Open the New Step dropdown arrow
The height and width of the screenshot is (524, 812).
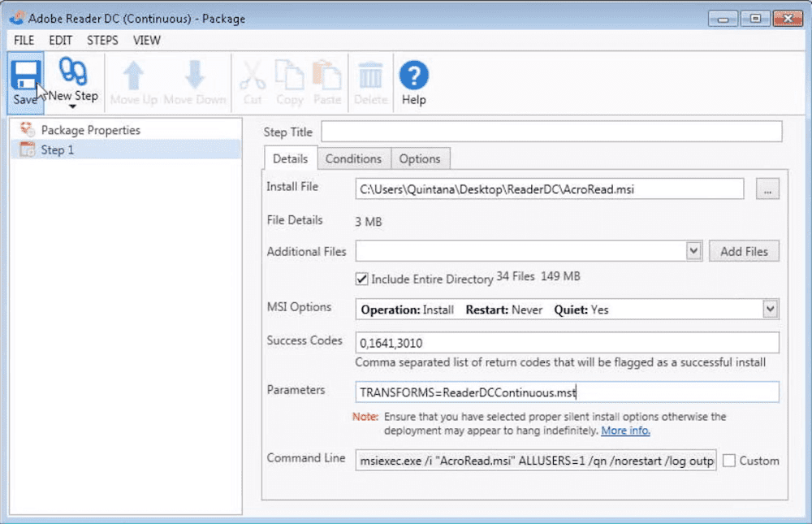coord(72,106)
